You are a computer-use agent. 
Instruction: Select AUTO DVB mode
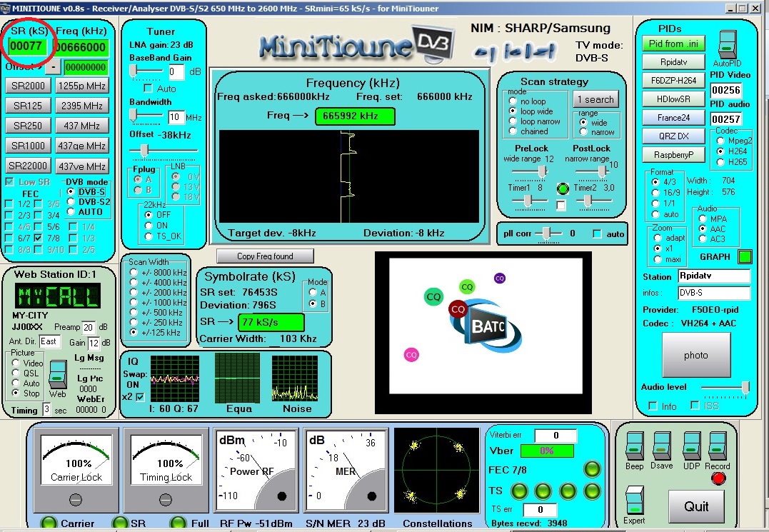click(x=71, y=212)
